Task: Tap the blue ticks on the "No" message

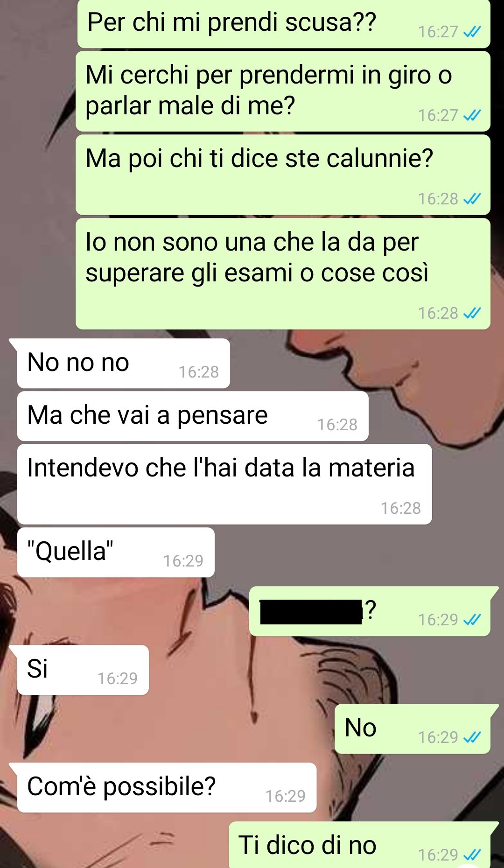Action: 472,737
